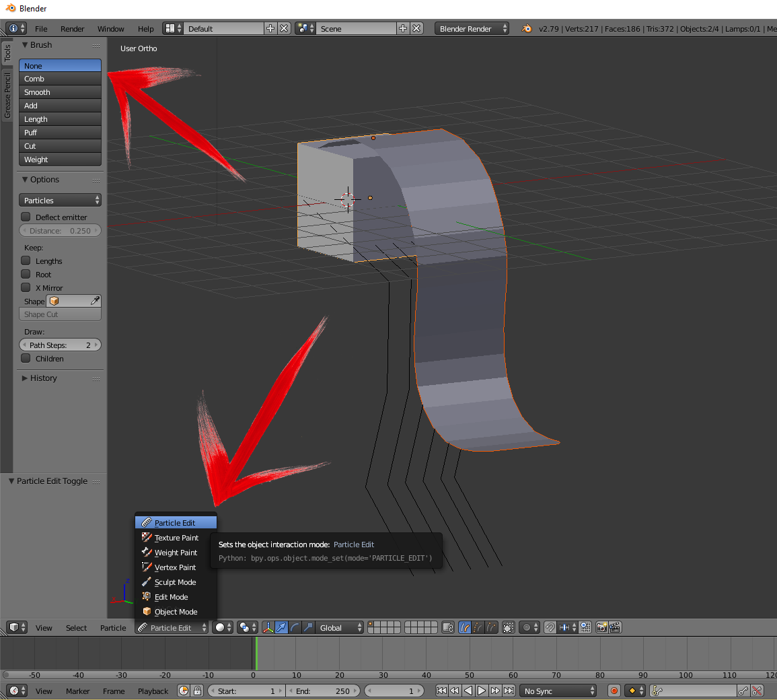This screenshot has height=700, width=777.
Task: Select the Smooth brush
Action: (x=60, y=92)
